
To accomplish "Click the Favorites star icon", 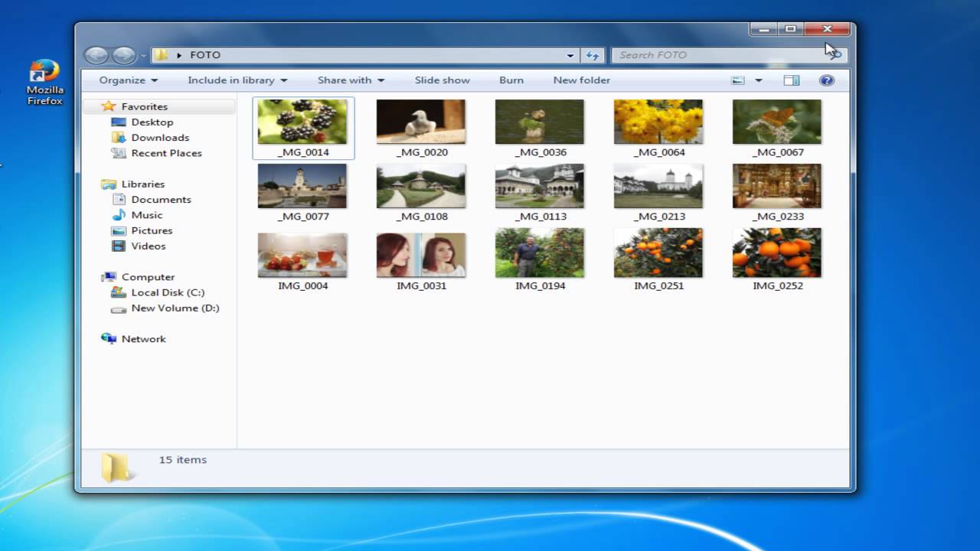I will point(109,106).
